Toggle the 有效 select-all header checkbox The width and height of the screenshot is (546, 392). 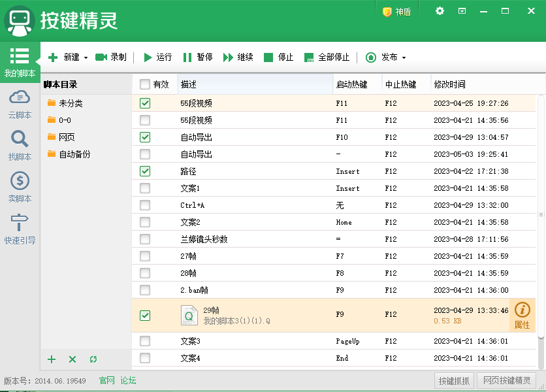point(145,84)
